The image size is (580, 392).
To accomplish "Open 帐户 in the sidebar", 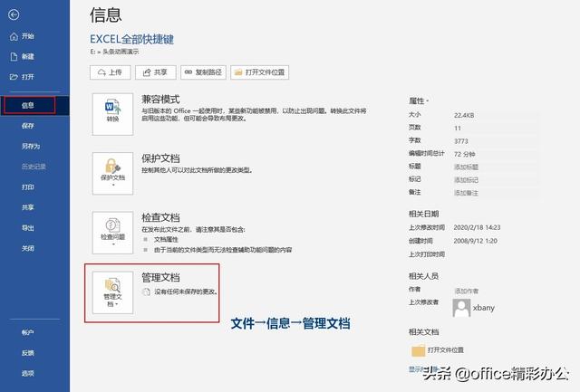I will (x=28, y=332).
